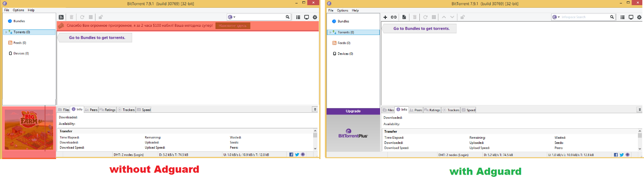Click the stop square icon in with-Adguard toolbar
This screenshot has width=644, height=185.
433,17
